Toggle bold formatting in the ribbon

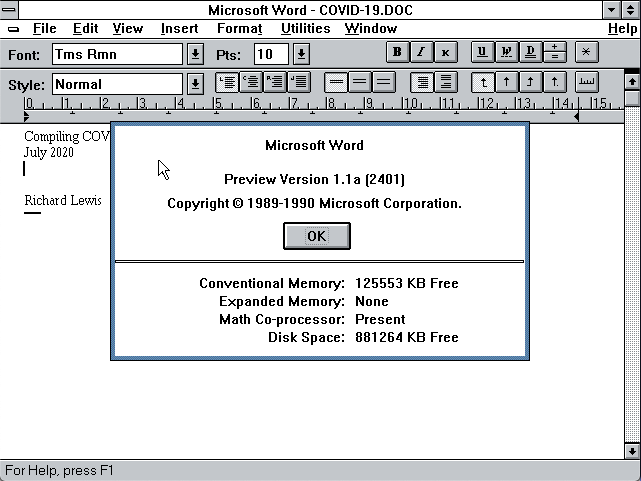pos(397,52)
